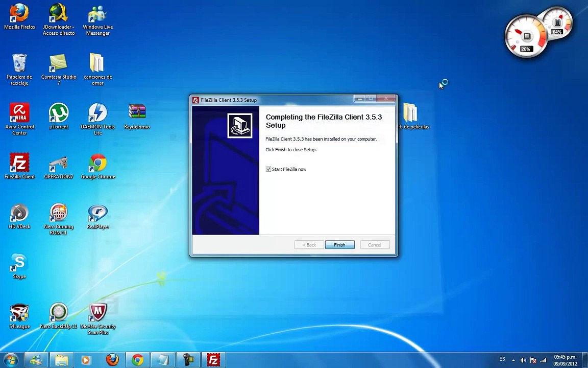The image size is (588, 368).
Task: Open the µTorrent desktop shortcut
Action: (59, 116)
